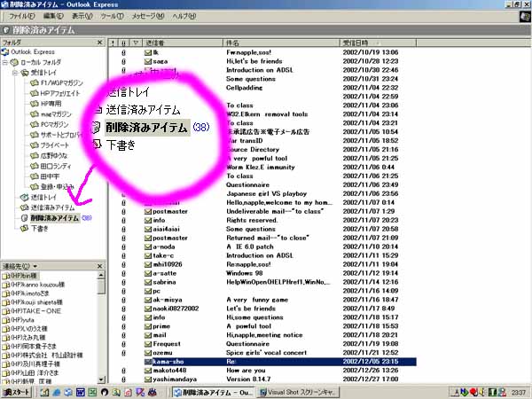Viewport: 532px width, 399px height.
Task: Open the 表示 menu
Action: 82,16
